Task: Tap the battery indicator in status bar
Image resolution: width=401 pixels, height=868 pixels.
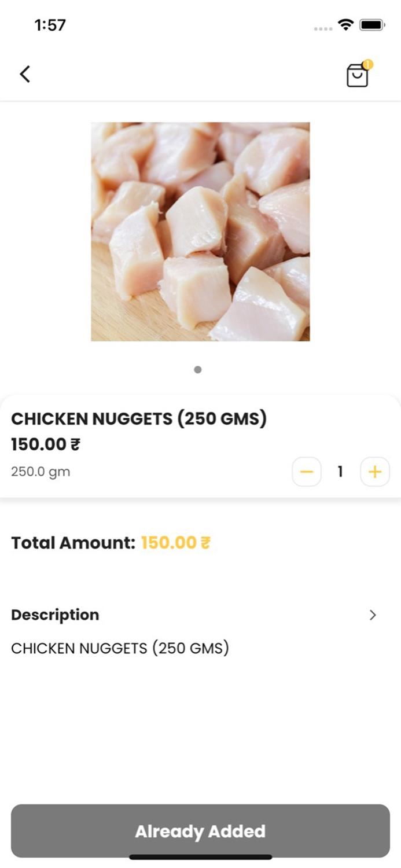Action: (372, 24)
